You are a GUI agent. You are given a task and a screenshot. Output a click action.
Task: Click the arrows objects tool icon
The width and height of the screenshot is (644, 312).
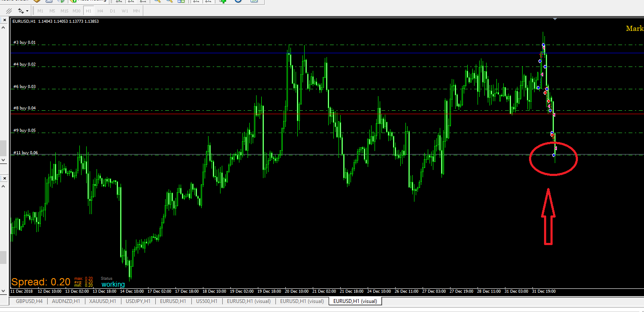point(21,10)
